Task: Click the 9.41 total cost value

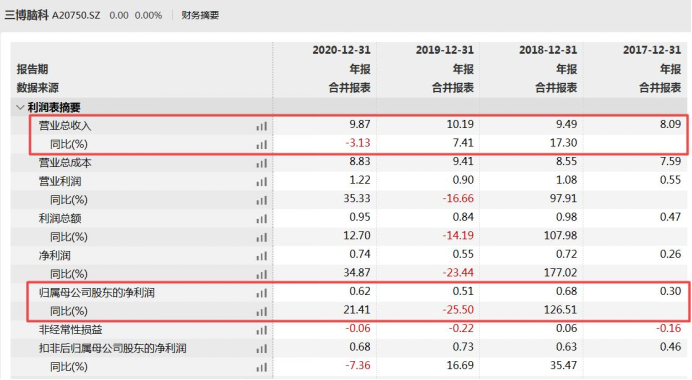Action: click(x=463, y=162)
